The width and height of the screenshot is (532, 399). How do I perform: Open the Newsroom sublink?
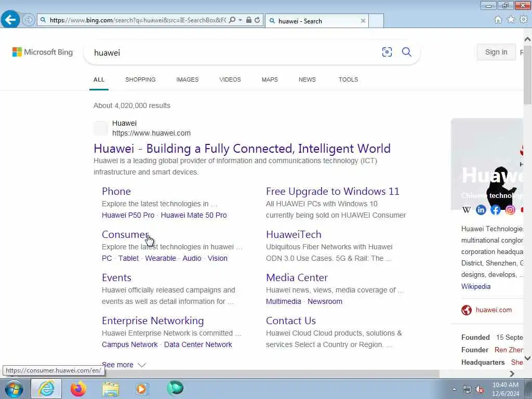click(x=325, y=301)
